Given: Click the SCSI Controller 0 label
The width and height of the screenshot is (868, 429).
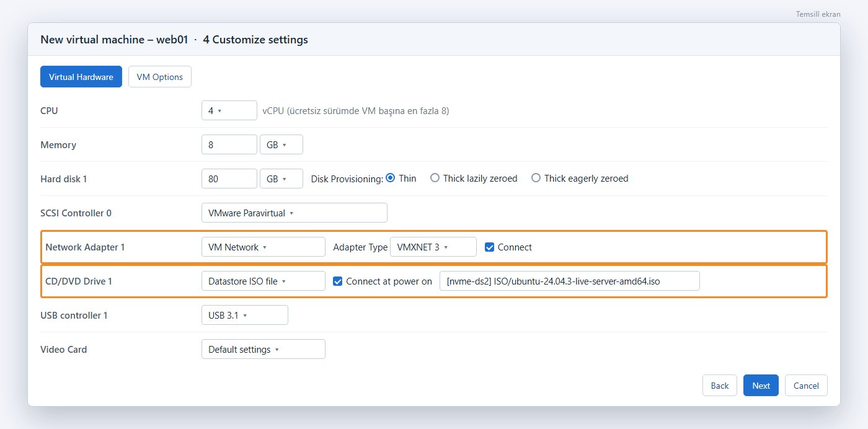Looking at the screenshot, I should coord(76,213).
